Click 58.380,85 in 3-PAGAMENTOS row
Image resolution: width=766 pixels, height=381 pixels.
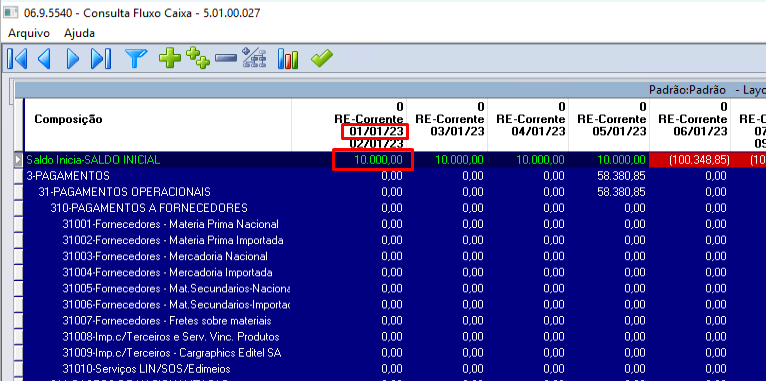click(621, 176)
